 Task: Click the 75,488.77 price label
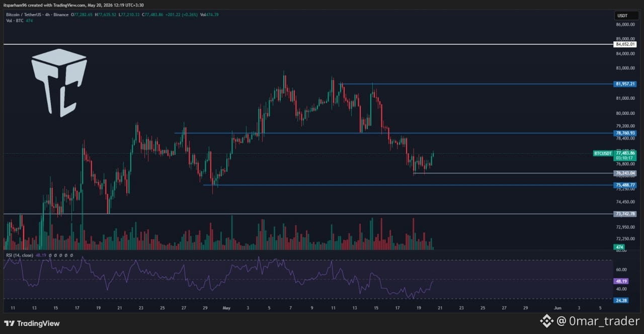pyautogui.click(x=625, y=185)
